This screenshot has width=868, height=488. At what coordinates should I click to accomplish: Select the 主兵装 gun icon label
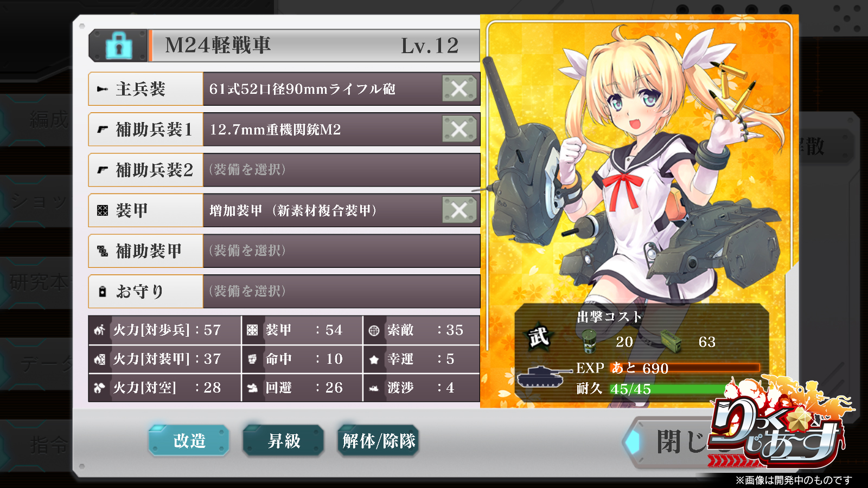point(102,89)
